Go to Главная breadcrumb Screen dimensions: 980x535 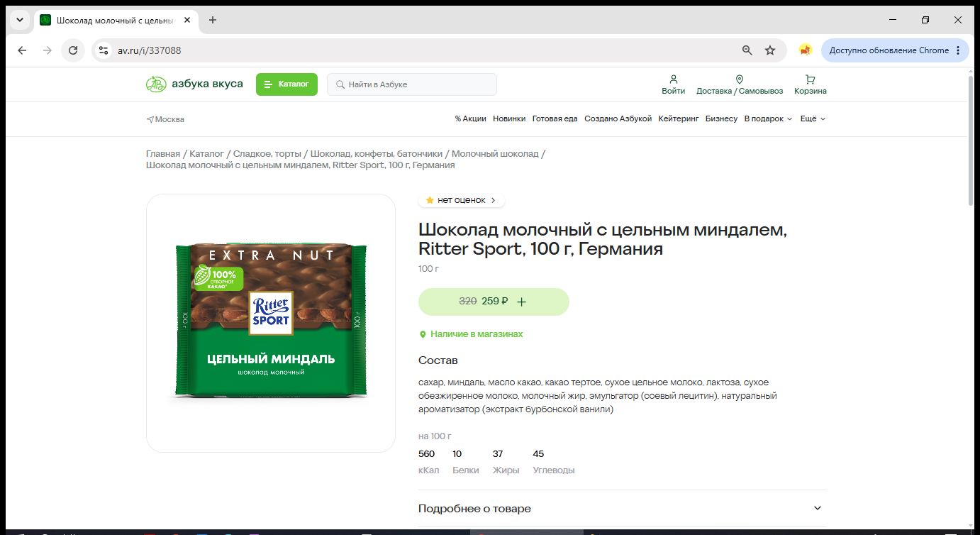(x=163, y=153)
